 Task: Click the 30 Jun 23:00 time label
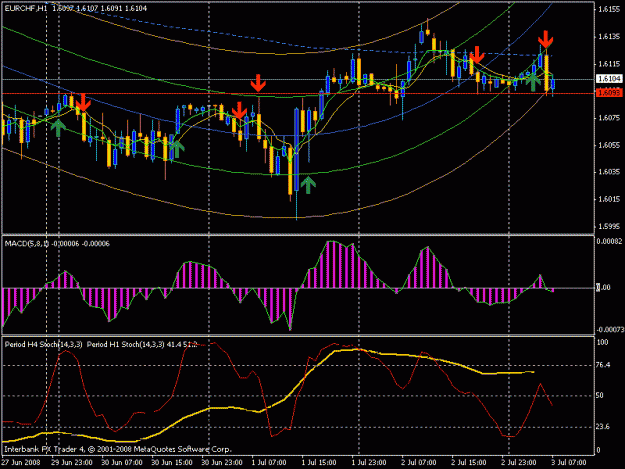222,462
